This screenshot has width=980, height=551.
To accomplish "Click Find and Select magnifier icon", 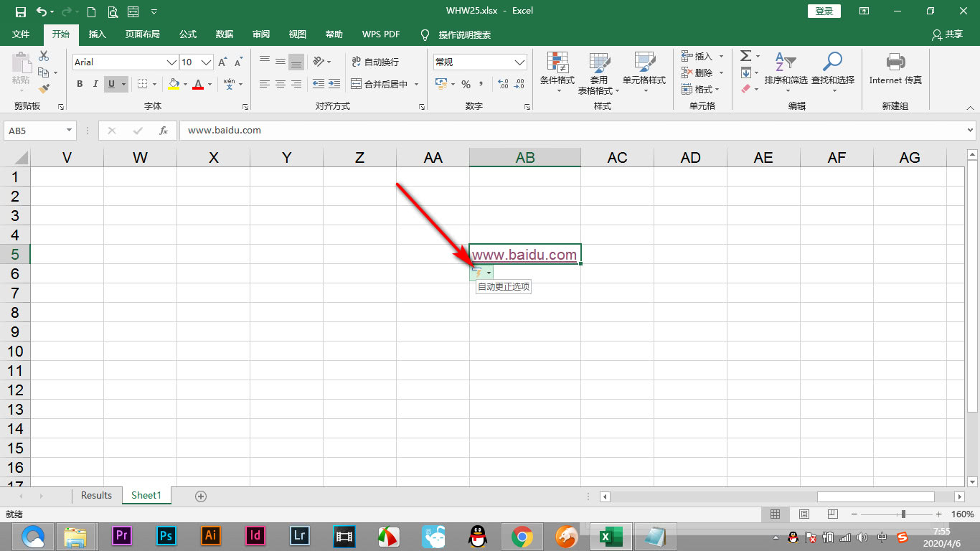I will coord(832,62).
